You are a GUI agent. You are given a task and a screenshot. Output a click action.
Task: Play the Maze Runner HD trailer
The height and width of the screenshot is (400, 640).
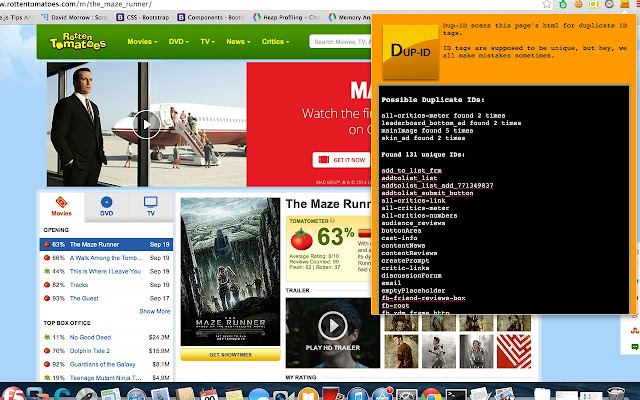click(333, 326)
